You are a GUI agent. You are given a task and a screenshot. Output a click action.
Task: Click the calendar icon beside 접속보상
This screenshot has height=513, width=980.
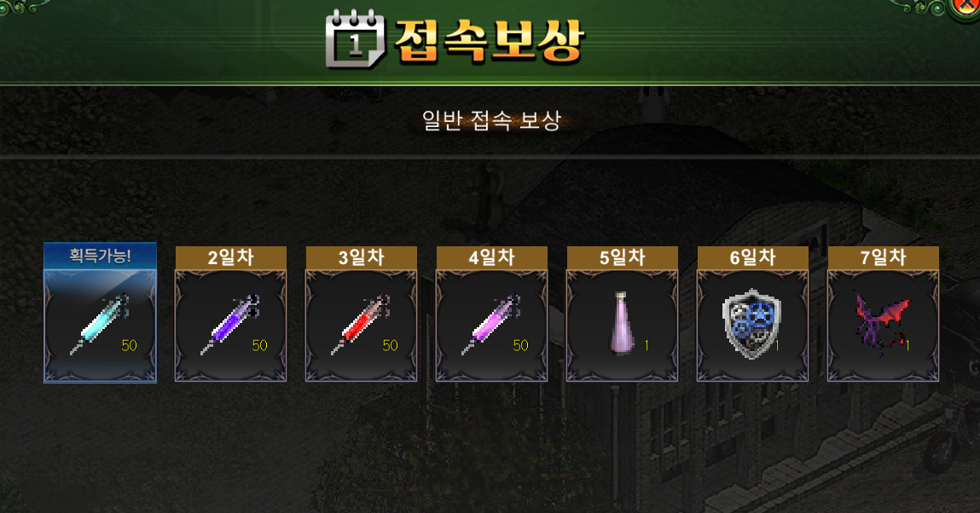pyautogui.click(x=355, y=38)
